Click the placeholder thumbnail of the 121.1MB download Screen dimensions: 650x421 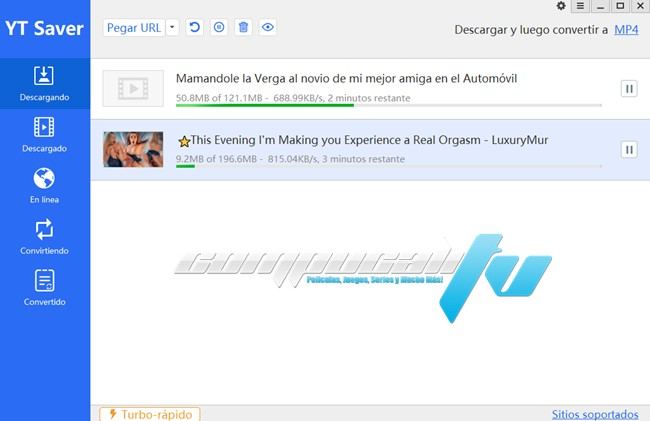tap(133, 88)
